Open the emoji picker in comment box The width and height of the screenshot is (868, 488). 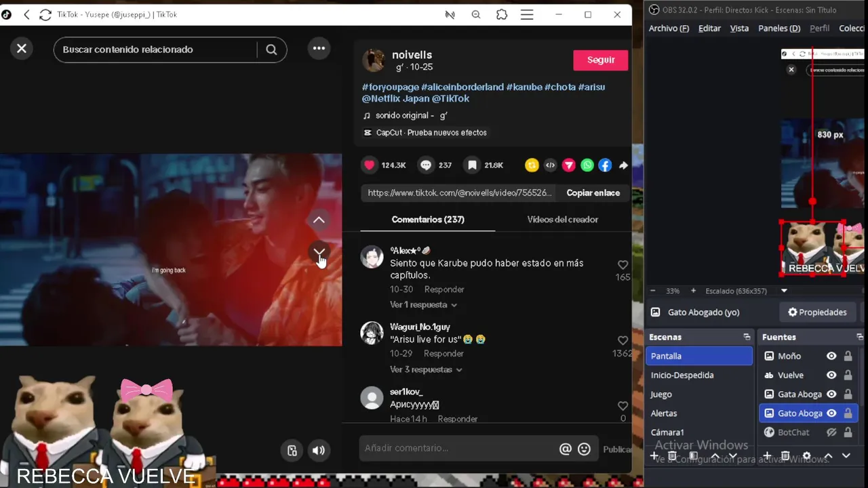point(584,449)
